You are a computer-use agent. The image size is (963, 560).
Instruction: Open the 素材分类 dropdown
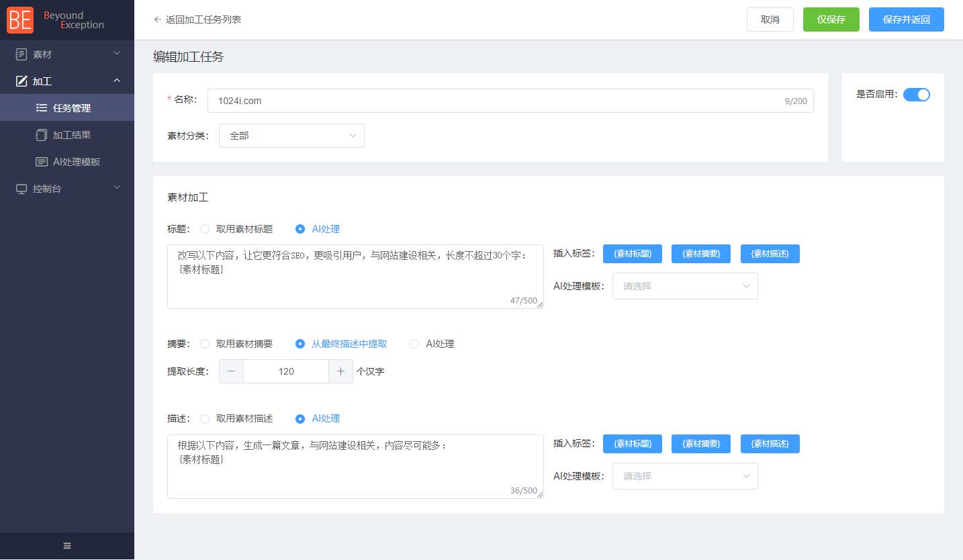point(291,136)
